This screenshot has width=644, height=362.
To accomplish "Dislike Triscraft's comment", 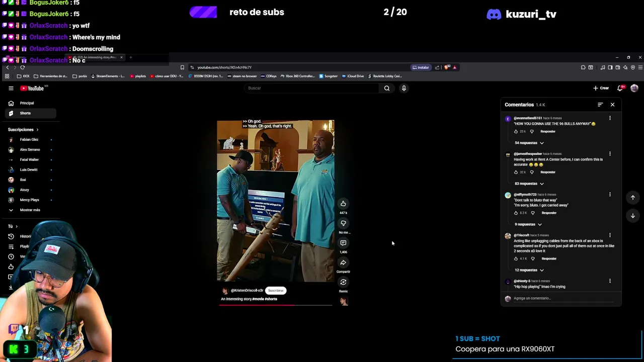I will point(533,259).
